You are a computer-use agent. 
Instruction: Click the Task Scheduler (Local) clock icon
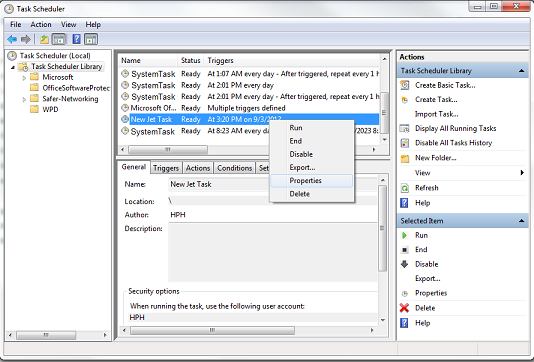pyautogui.click(x=12, y=56)
